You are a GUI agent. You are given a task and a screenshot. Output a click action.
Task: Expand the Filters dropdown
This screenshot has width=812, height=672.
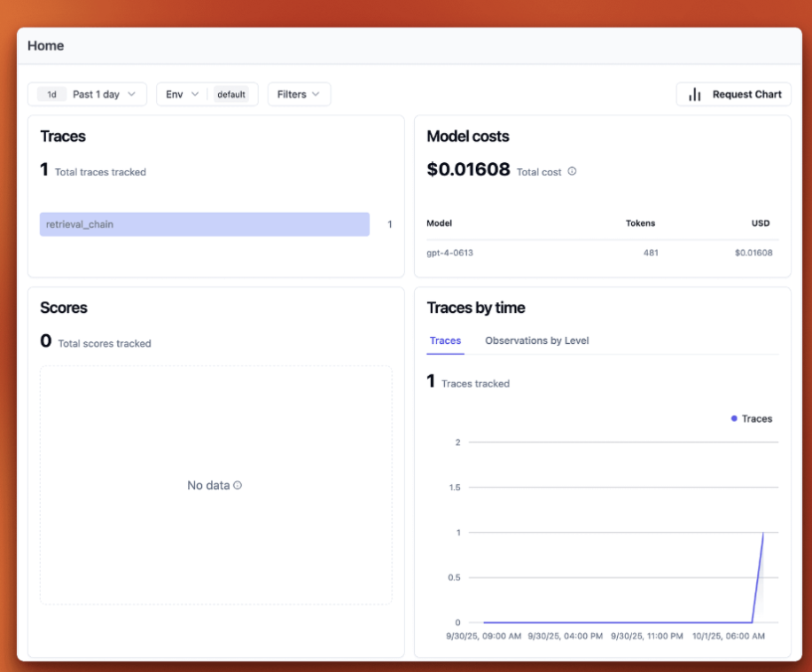299,94
